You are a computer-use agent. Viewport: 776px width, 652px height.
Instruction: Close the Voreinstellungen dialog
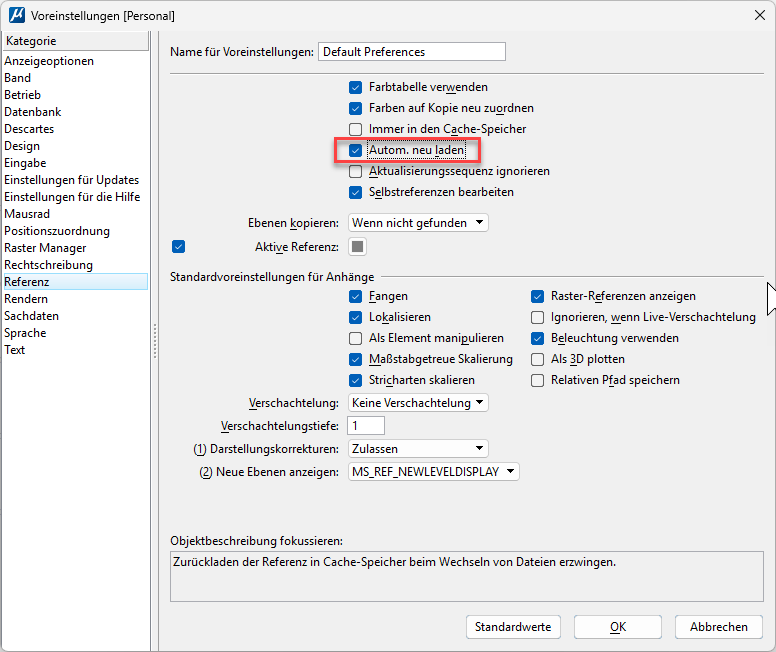tap(760, 15)
